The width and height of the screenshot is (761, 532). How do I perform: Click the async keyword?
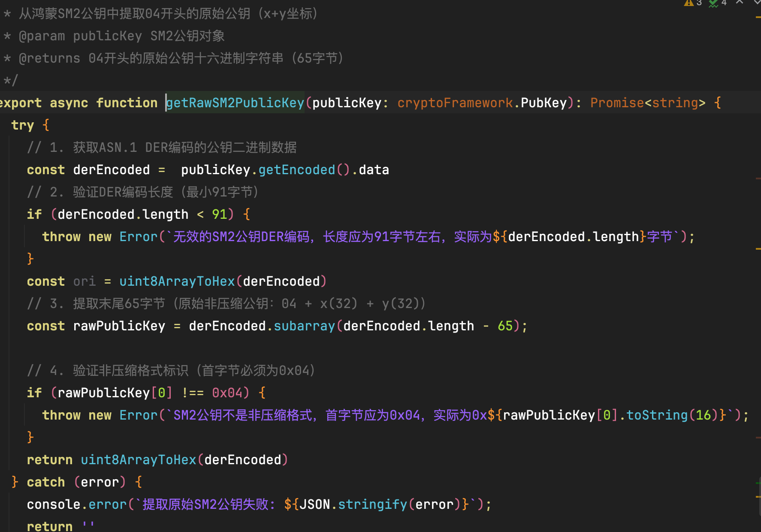point(69,103)
